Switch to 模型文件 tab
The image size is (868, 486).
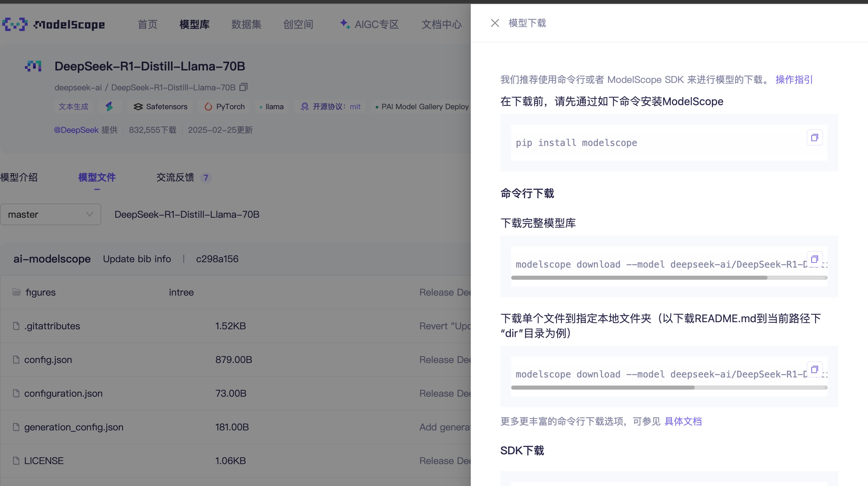click(x=97, y=177)
